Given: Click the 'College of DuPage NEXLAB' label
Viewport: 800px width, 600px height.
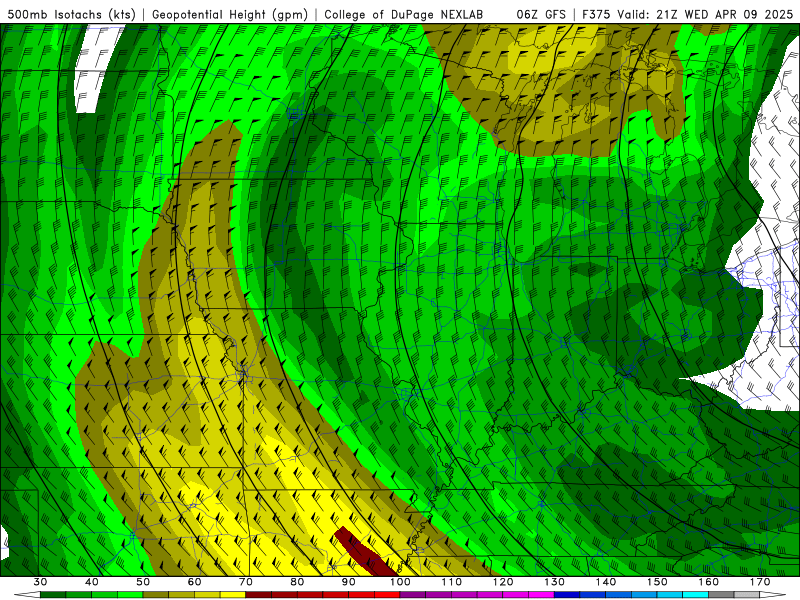Looking at the screenshot, I should click(x=403, y=14).
